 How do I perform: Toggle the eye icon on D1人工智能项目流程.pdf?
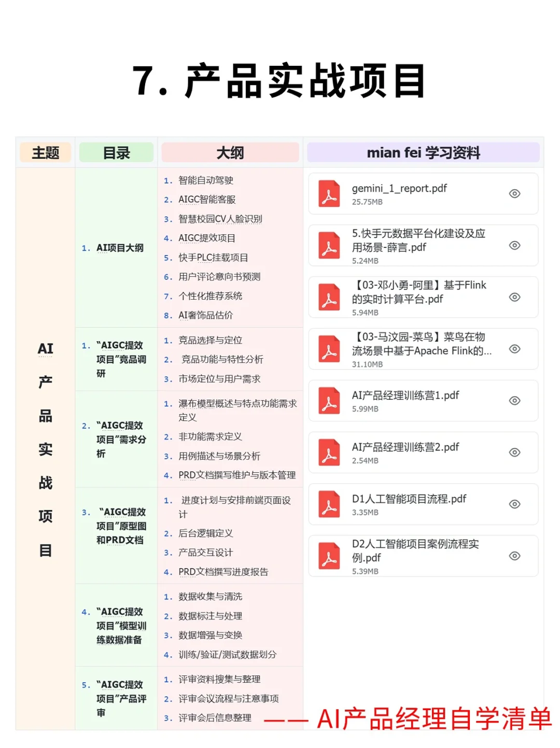pyautogui.click(x=514, y=504)
